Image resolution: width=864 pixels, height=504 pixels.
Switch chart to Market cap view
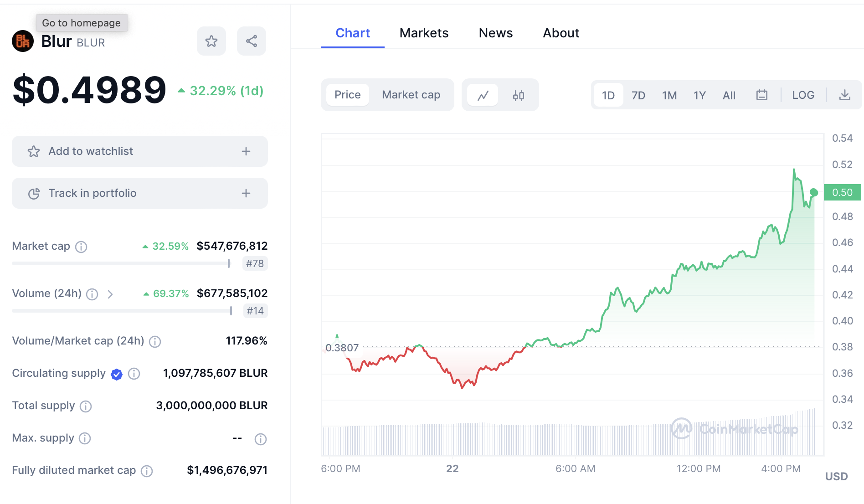(411, 95)
